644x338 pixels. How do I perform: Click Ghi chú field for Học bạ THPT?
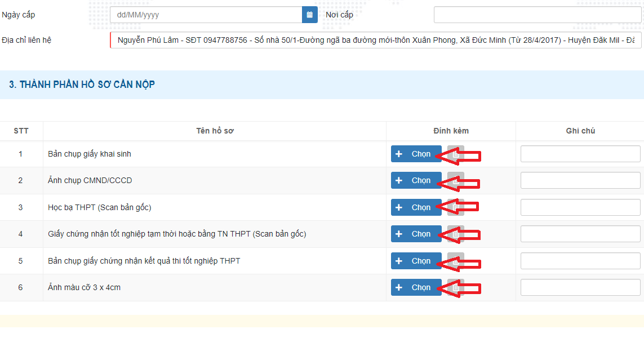(x=580, y=207)
